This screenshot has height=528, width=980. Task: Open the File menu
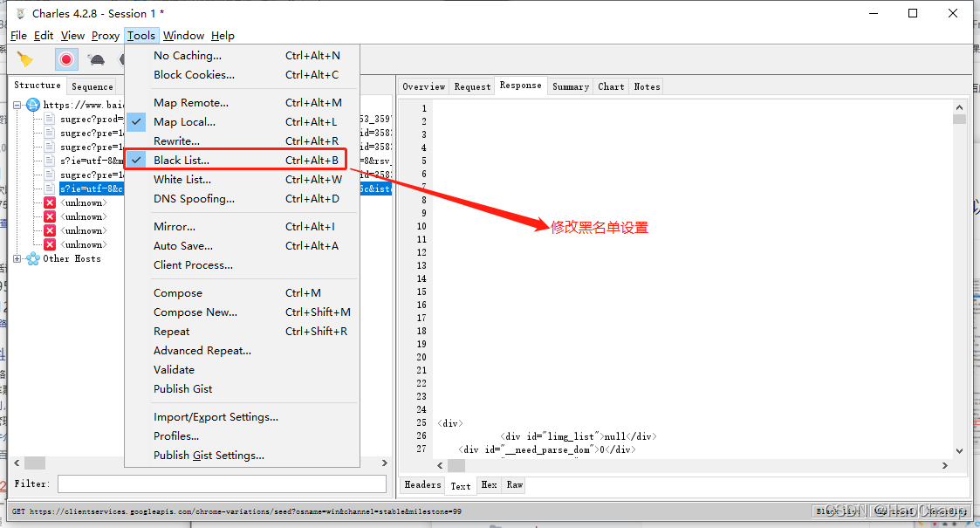coord(18,36)
